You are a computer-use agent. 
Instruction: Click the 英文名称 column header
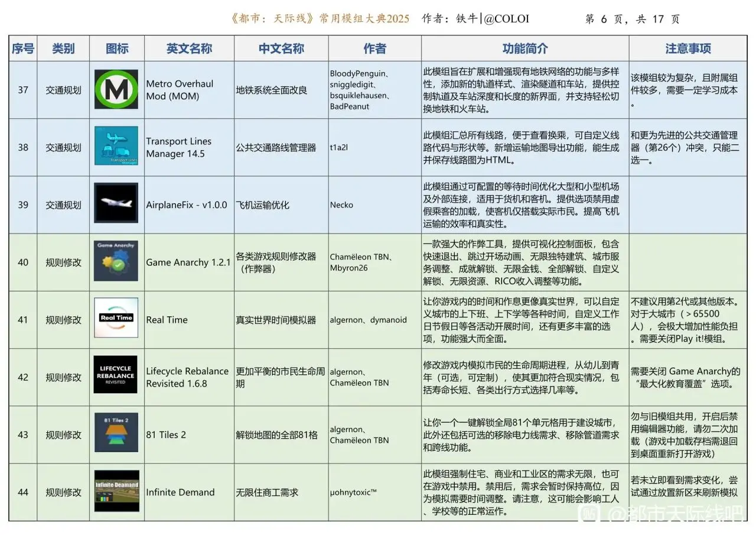click(x=189, y=49)
